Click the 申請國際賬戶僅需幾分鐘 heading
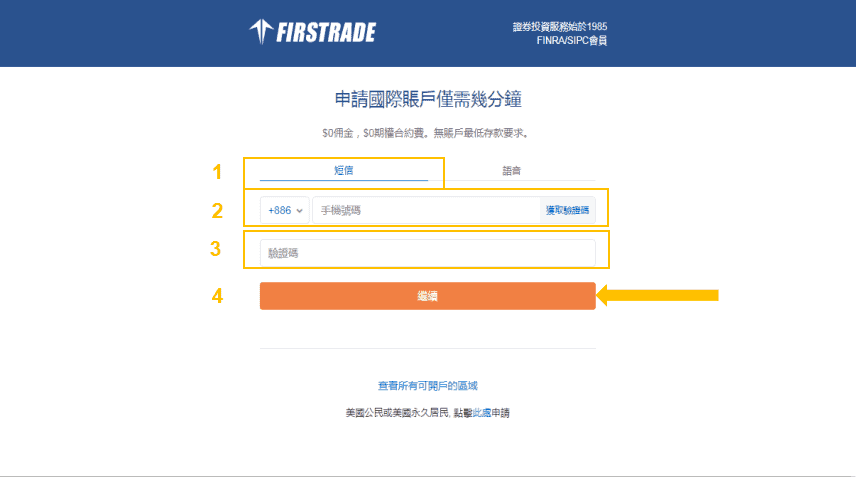The image size is (856, 477). click(x=428, y=99)
